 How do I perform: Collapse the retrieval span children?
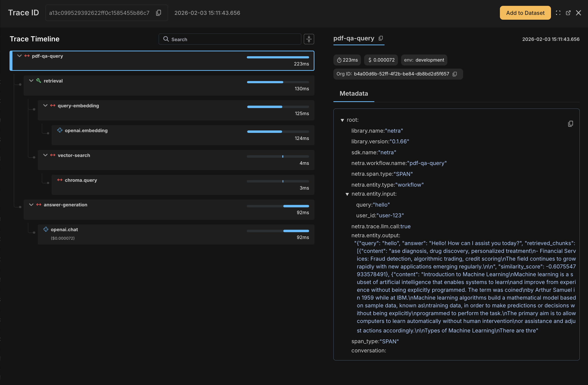click(31, 81)
